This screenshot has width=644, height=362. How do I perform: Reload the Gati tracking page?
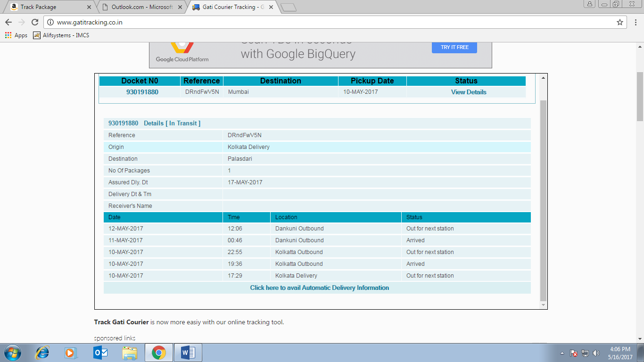click(x=35, y=22)
